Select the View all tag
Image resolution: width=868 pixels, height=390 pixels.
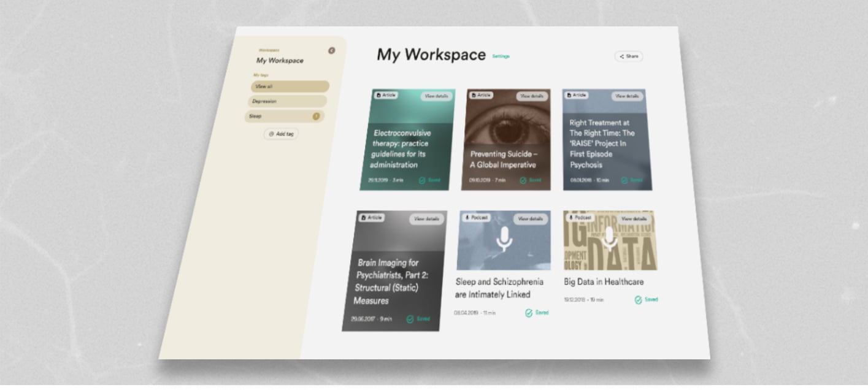coord(290,86)
